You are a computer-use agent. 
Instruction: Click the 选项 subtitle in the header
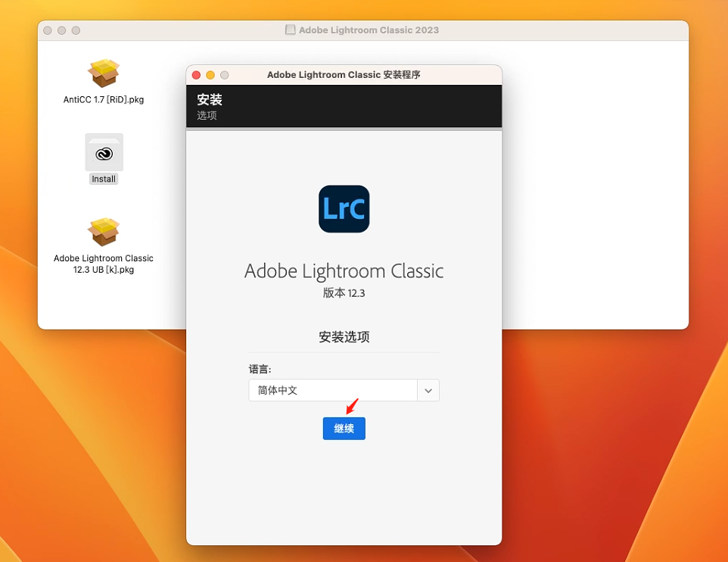pos(207,115)
